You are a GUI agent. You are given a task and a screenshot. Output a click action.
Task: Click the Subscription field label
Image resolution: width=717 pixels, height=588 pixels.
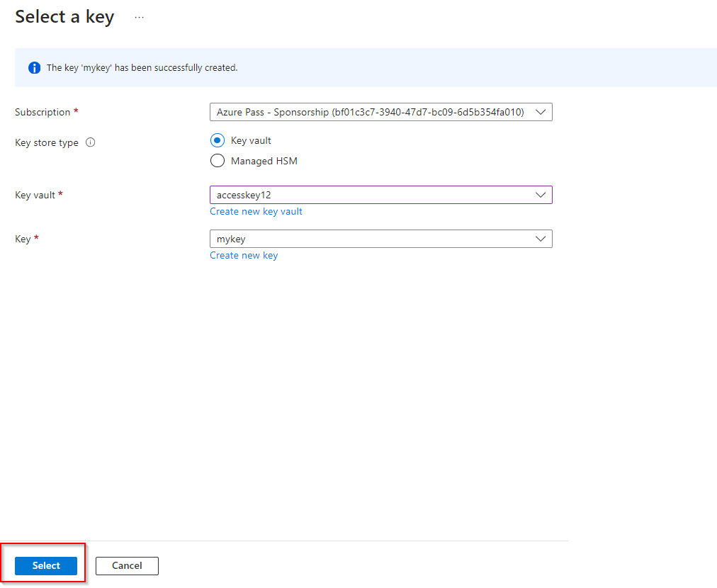43,112
